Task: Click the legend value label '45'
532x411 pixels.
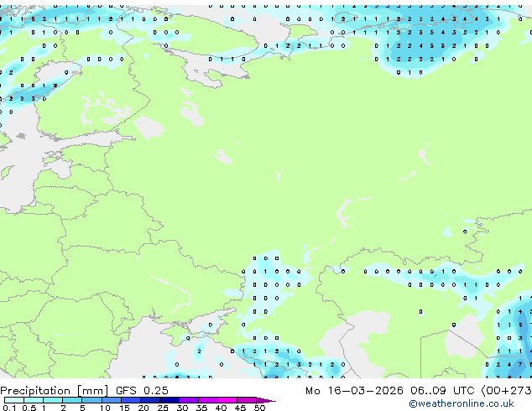Action: [x=240, y=408]
